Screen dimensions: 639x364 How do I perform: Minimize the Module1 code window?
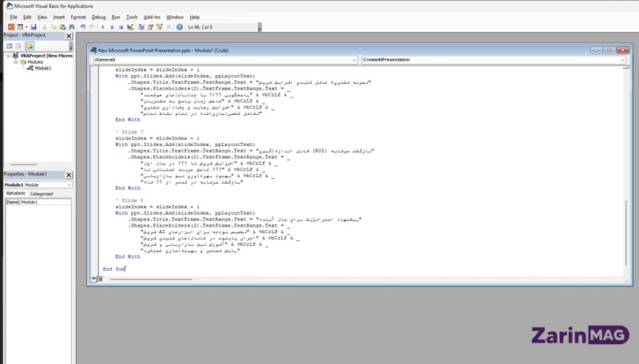pos(596,50)
